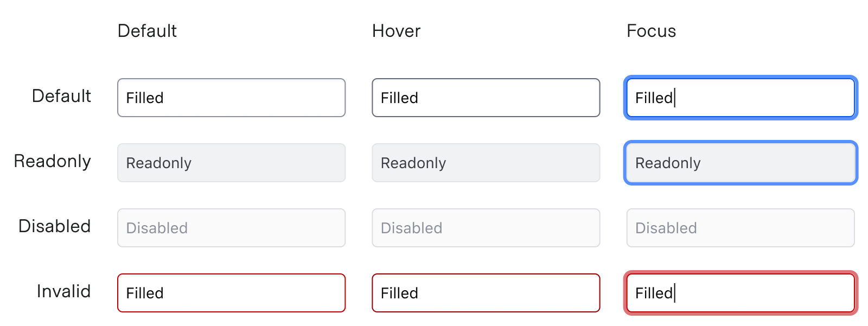Click the Disabled row label
Image resolution: width=868 pixels, height=326 pixels.
[x=54, y=226]
